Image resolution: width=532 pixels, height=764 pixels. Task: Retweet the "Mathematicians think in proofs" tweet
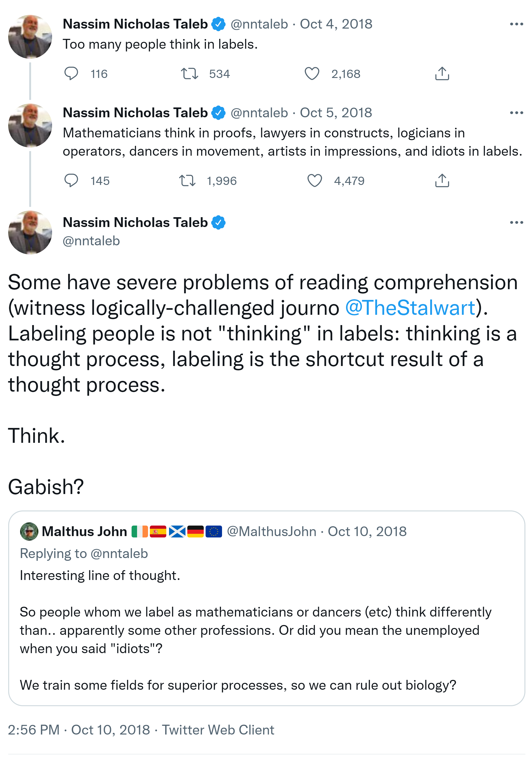[x=187, y=181]
